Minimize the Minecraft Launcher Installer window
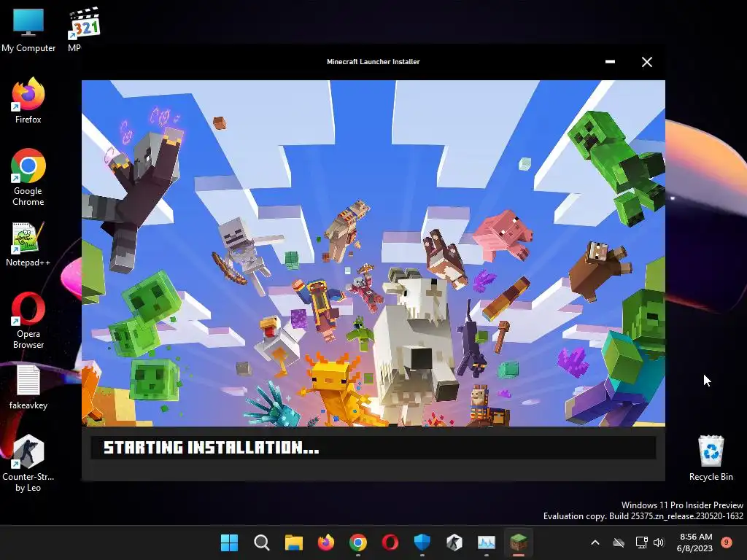Viewport: 747px width, 560px height. (610, 62)
